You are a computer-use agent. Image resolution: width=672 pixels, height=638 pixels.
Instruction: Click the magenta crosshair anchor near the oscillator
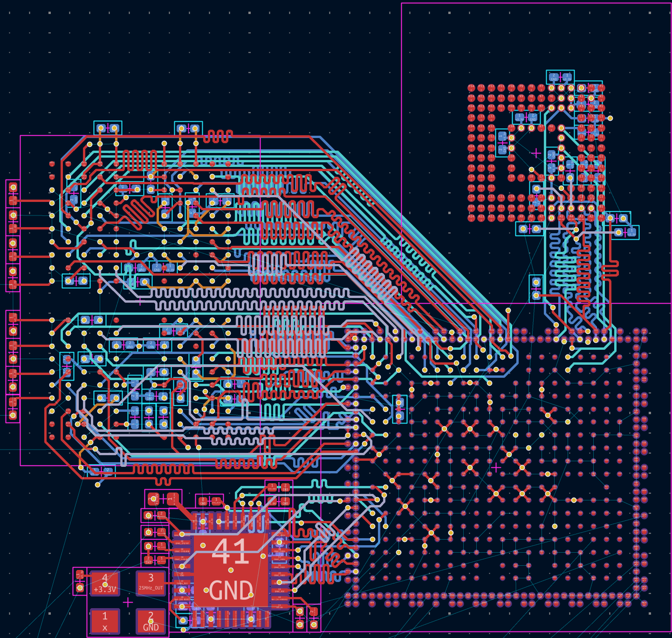pos(127,602)
